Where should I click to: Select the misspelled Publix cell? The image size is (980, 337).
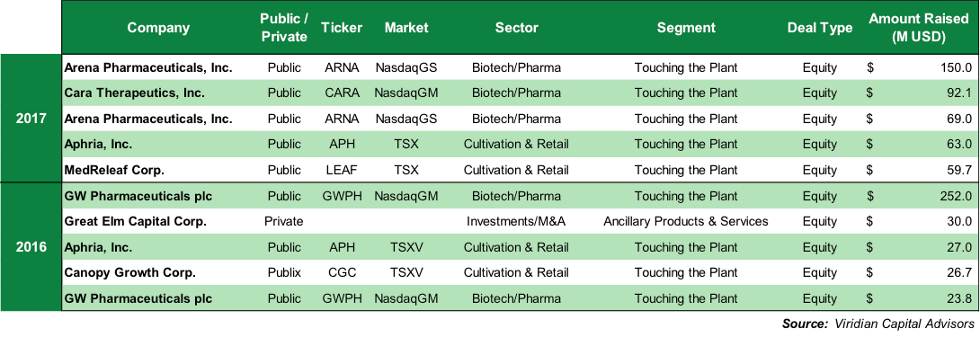click(283, 272)
